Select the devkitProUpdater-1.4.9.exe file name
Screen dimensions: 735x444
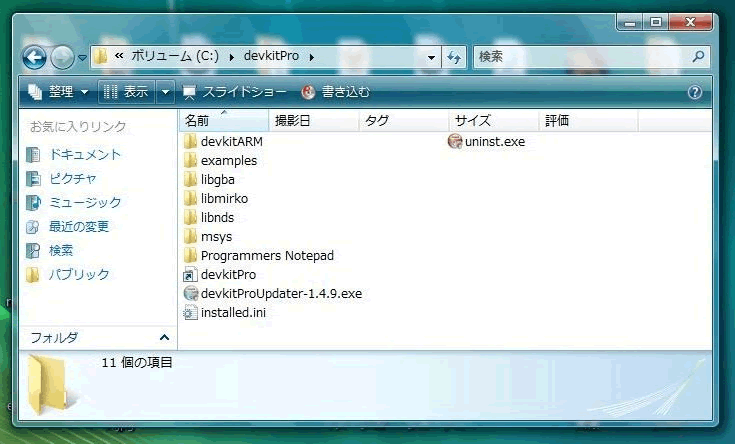click(281, 293)
